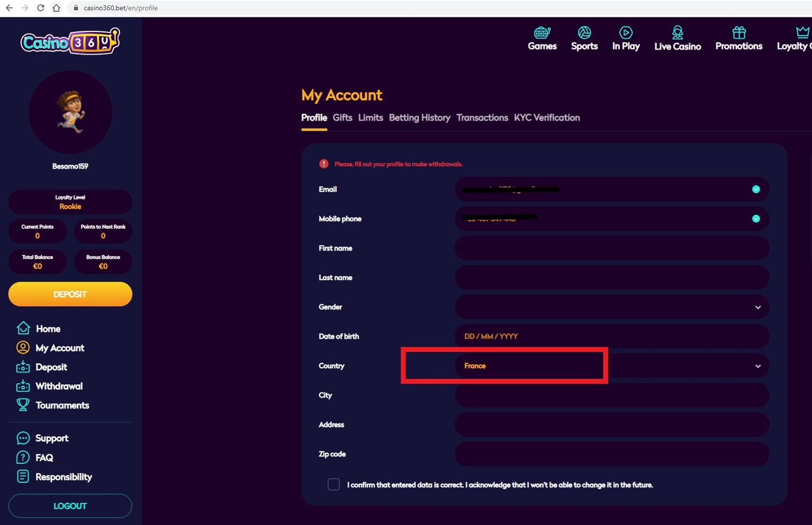812x525 pixels.
Task: Check the data confirmation checkbox
Action: (x=333, y=484)
